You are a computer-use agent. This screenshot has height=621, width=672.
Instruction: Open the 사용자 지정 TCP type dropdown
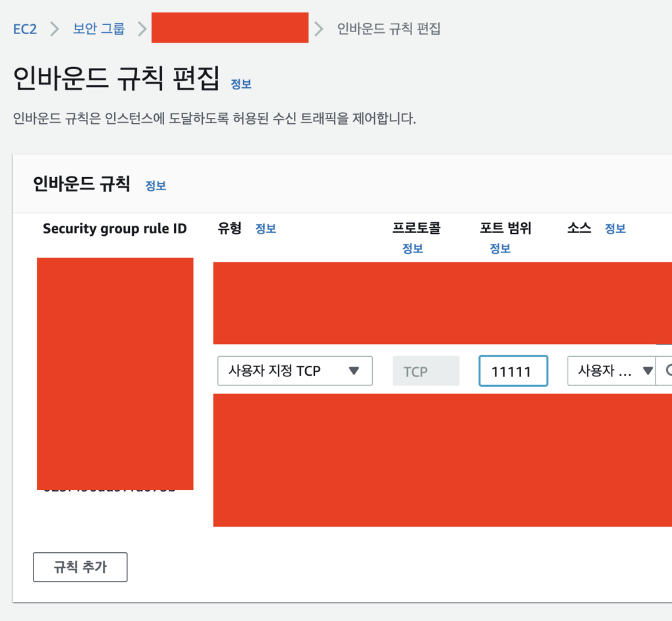295,371
